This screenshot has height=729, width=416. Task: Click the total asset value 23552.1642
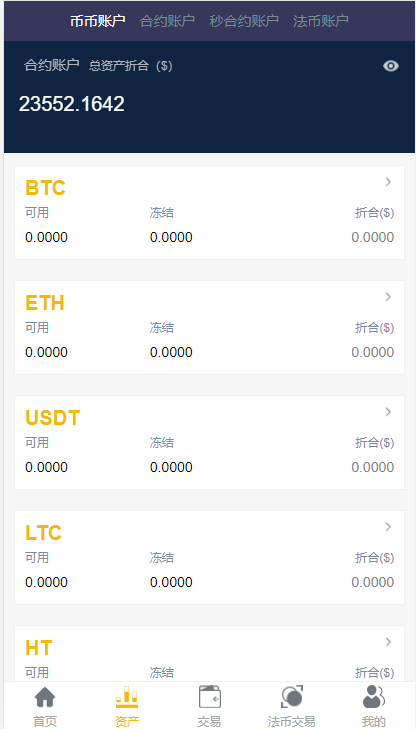[72, 104]
